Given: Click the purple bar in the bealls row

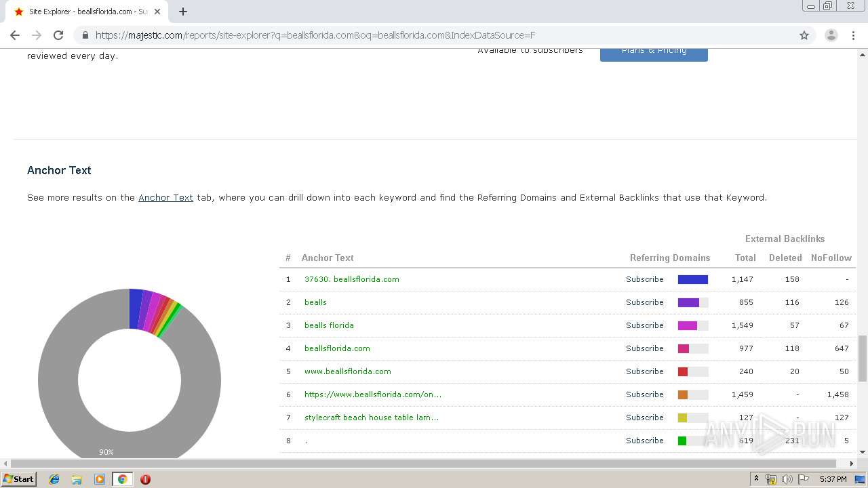Looking at the screenshot, I should click(688, 302).
